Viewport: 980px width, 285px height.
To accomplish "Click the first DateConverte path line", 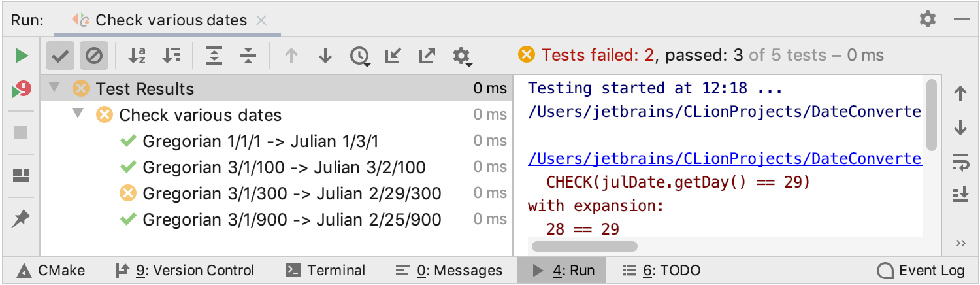I will coord(725,112).
